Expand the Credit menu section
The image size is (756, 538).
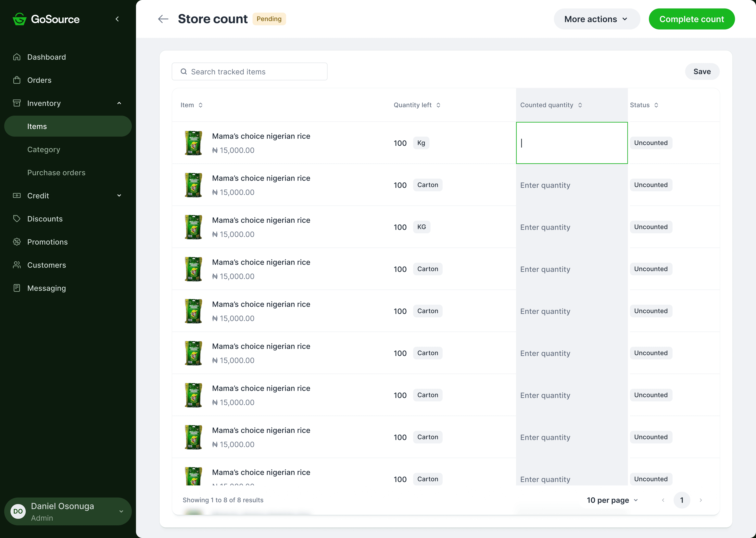pos(119,195)
